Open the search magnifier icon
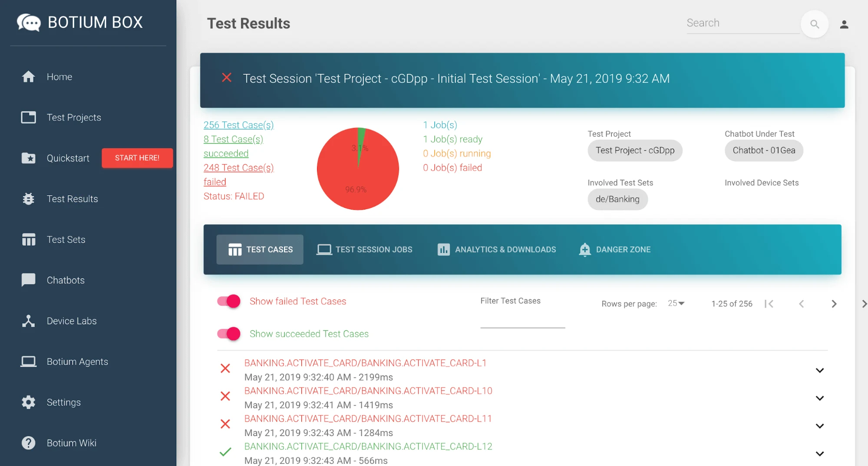Screen dimensions: 868x466 pos(815,24)
